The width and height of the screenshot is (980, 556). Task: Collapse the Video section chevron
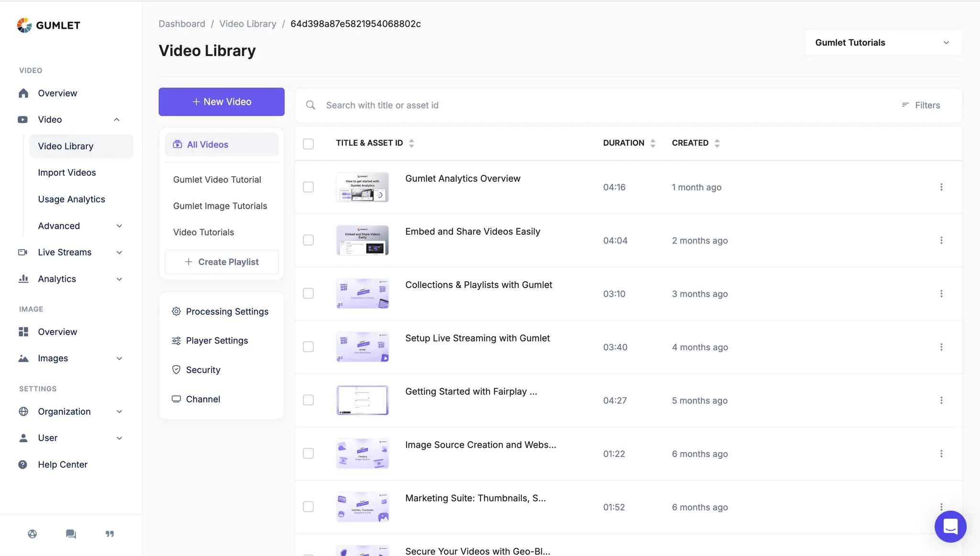[x=117, y=120]
